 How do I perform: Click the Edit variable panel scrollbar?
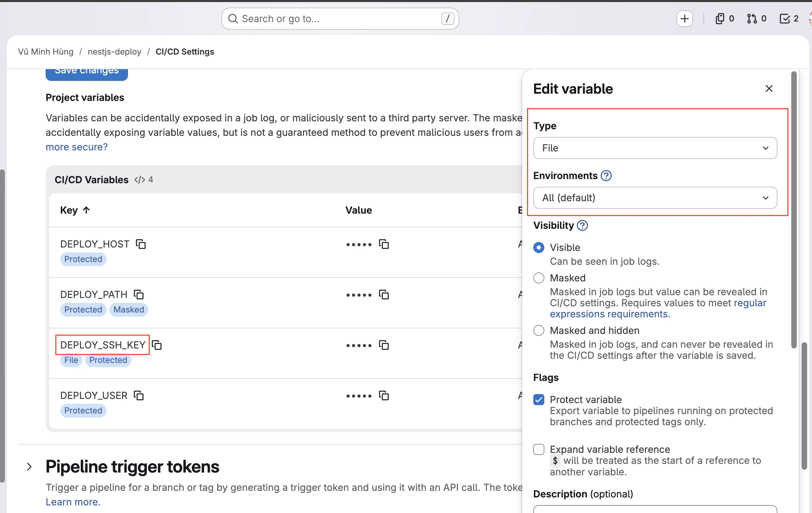click(794, 209)
